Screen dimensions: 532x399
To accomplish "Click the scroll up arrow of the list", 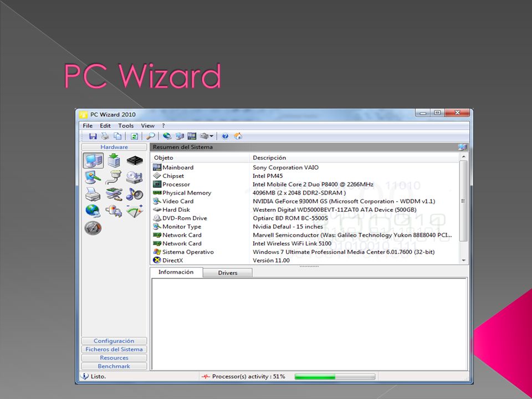I will click(463, 157).
